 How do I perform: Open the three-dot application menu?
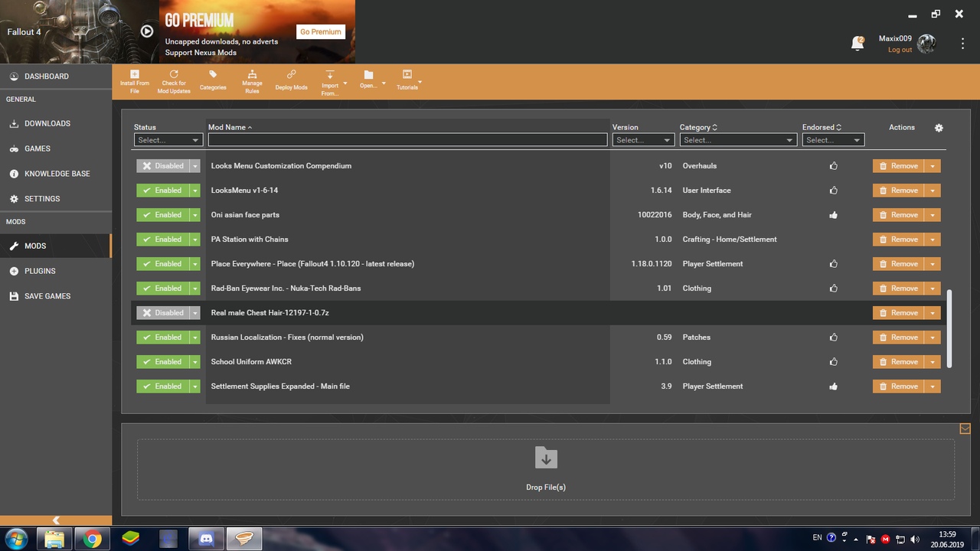[x=962, y=44]
